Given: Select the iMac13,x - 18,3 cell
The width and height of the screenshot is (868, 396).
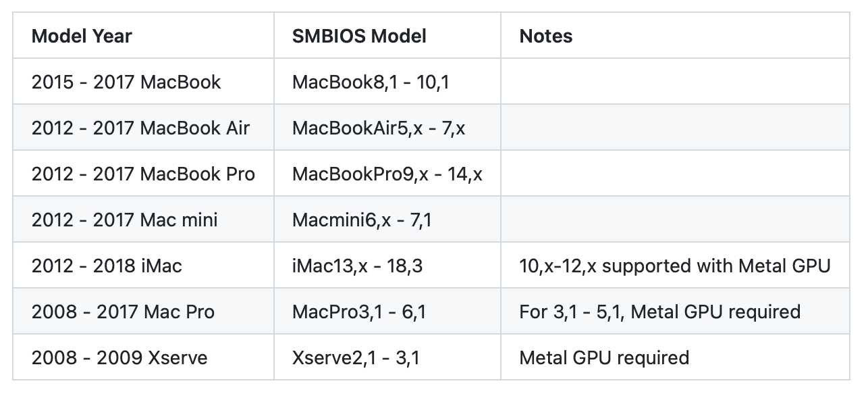Looking at the screenshot, I should pos(357,266).
